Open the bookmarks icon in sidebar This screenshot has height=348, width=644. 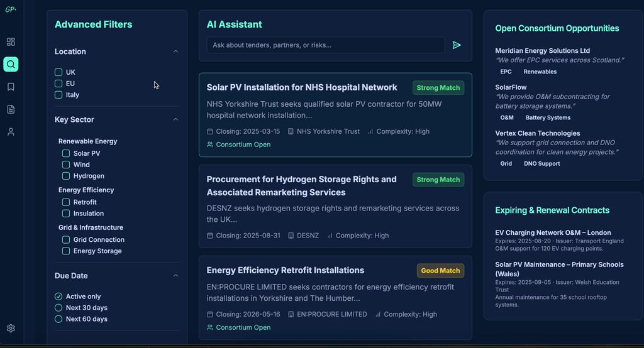coord(11,87)
